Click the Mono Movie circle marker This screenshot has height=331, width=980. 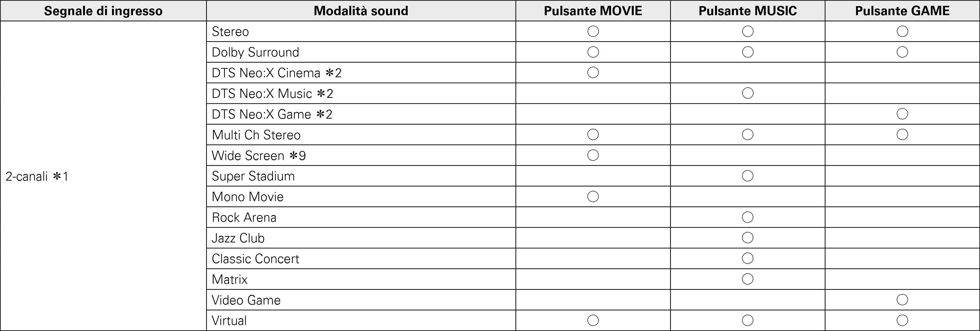click(593, 197)
